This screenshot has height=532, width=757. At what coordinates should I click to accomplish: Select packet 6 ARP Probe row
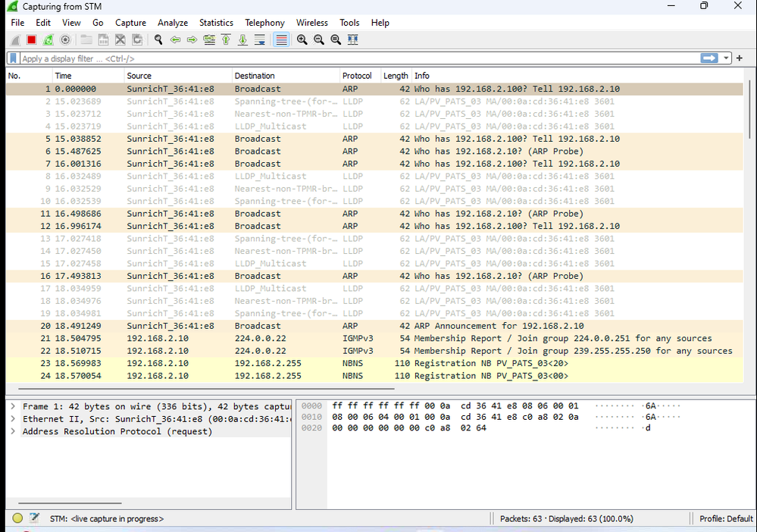[x=374, y=151]
